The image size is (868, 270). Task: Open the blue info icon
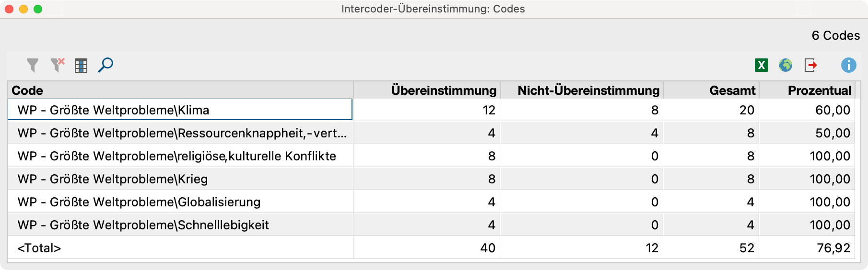848,65
